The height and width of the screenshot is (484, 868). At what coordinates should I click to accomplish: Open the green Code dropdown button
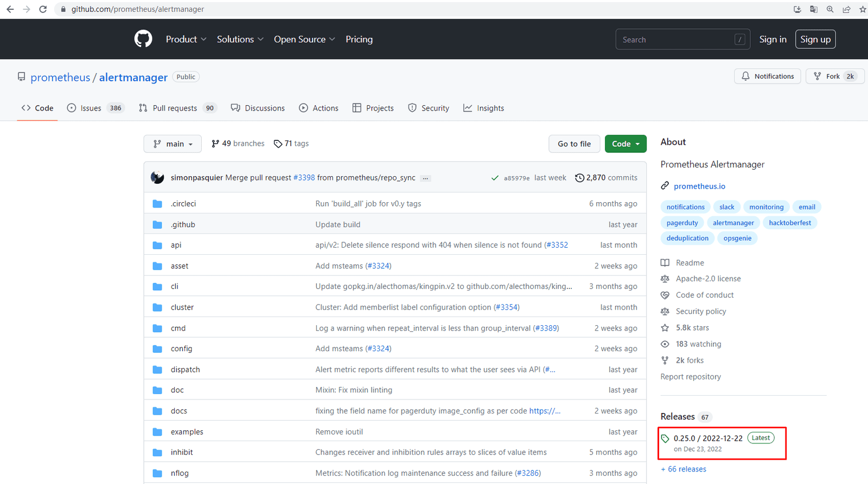626,144
